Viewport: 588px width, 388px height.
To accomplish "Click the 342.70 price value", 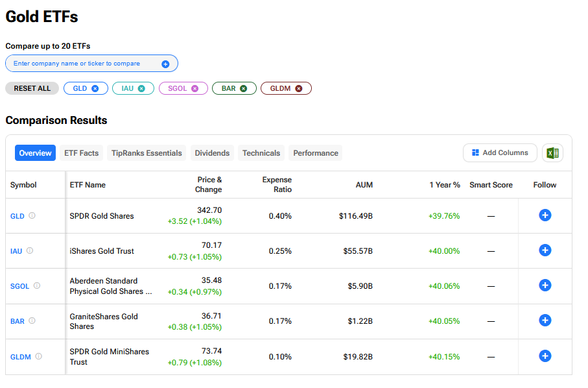I will click(209, 210).
